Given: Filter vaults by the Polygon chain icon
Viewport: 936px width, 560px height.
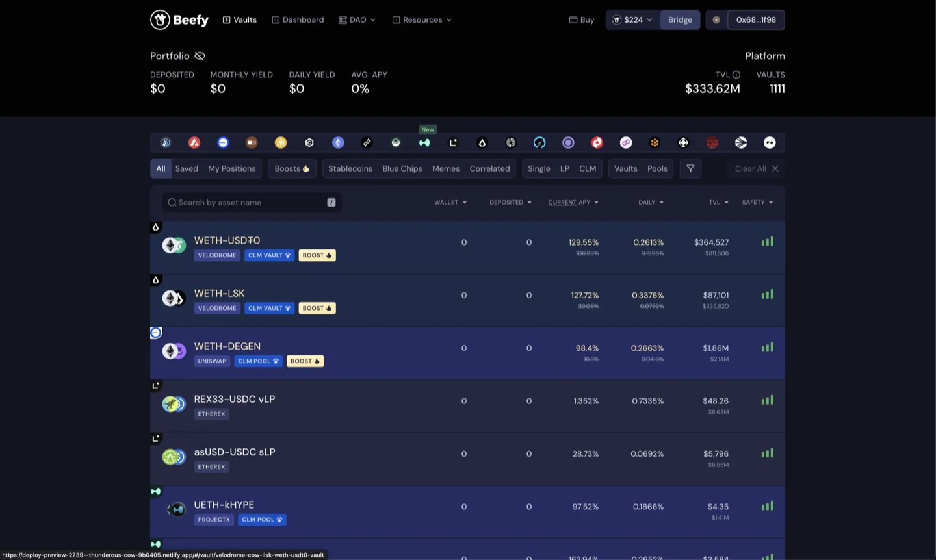Looking at the screenshot, I should (626, 143).
